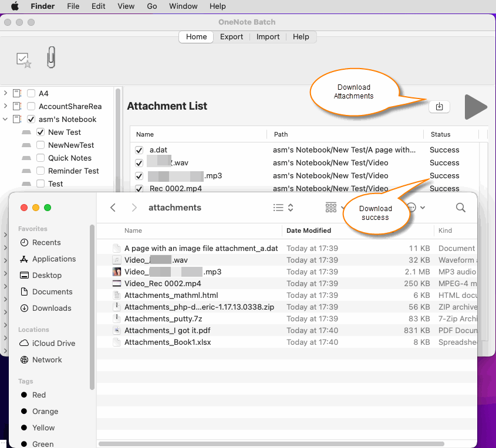
Task: Open Applications in the Finder sidebar
Action: click(48, 259)
